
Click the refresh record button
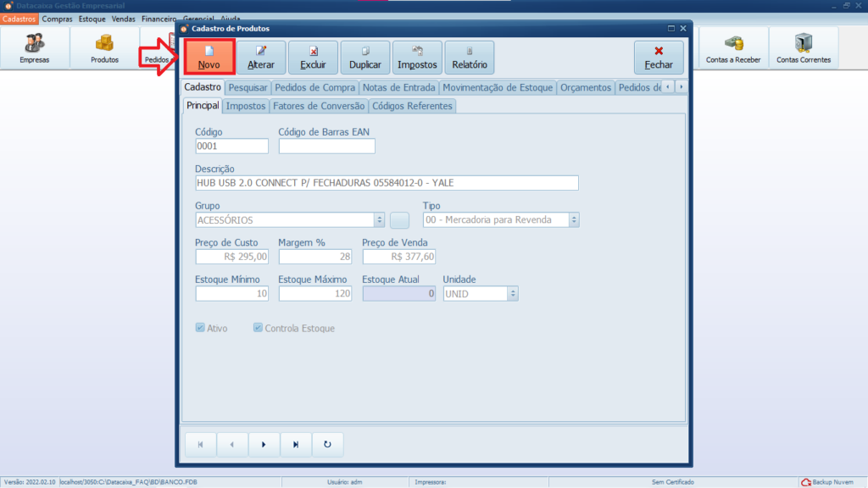click(327, 444)
